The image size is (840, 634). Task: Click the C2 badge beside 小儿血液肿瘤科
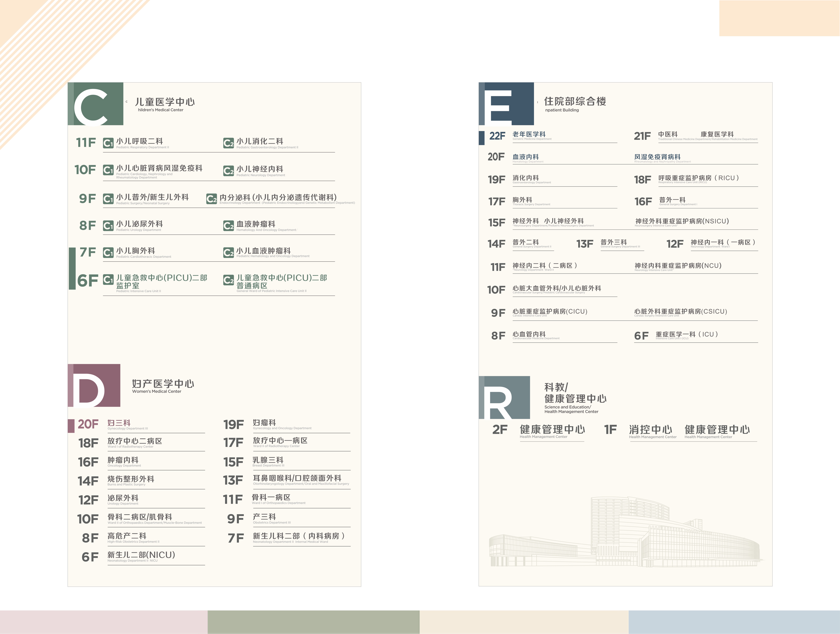tap(229, 253)
